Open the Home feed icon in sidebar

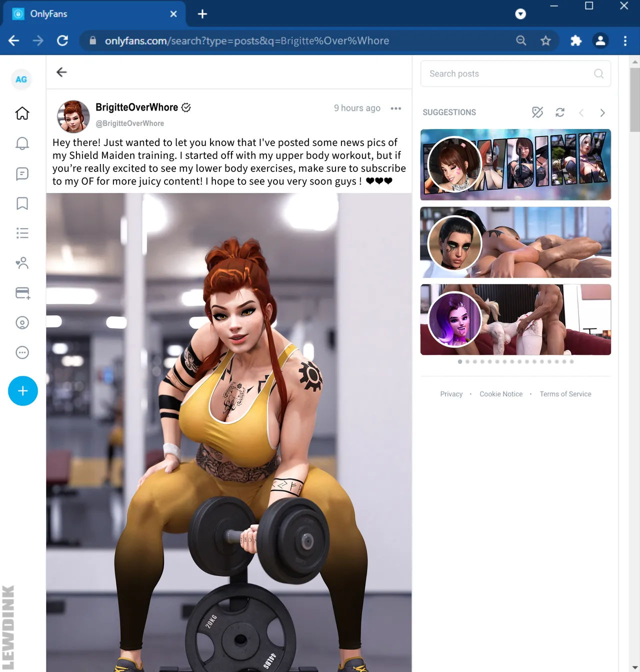tap(22, 113)
